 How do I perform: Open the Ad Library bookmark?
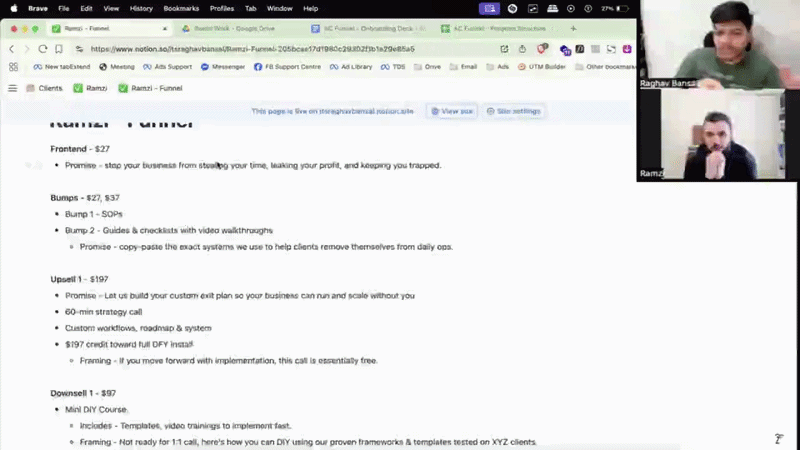[x=351, y=67]
